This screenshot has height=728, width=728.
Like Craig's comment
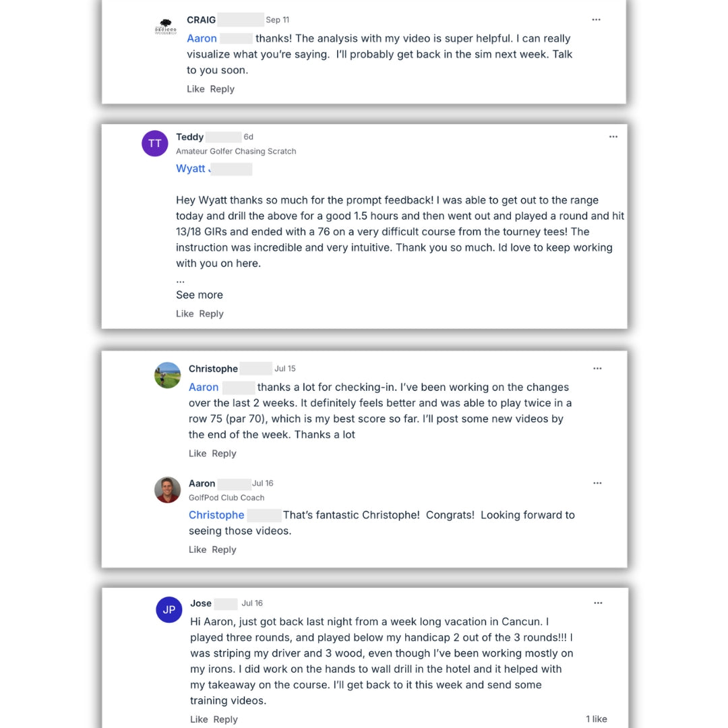195,89
